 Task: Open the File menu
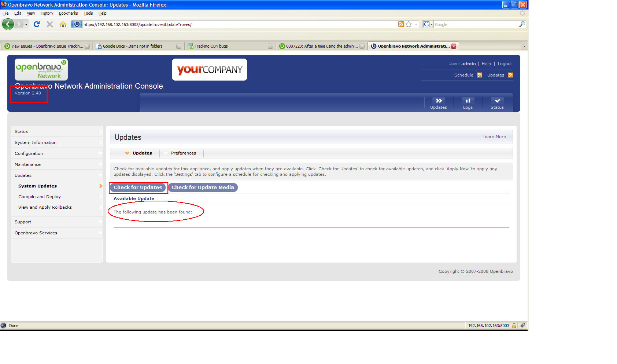pos(5,13)
